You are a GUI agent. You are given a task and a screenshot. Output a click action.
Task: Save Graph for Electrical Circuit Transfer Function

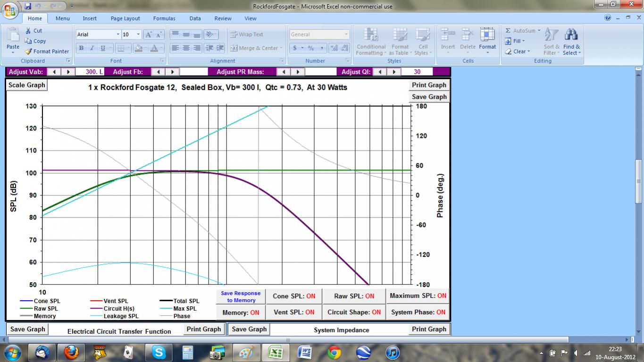28,329
